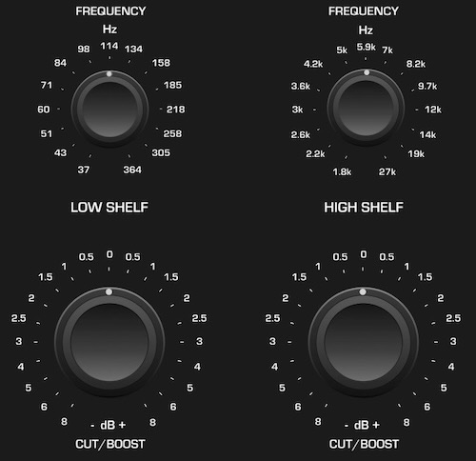Select the 12k mark on high frequency dial
The image size is (476, 461).
(x=433, y=110)
